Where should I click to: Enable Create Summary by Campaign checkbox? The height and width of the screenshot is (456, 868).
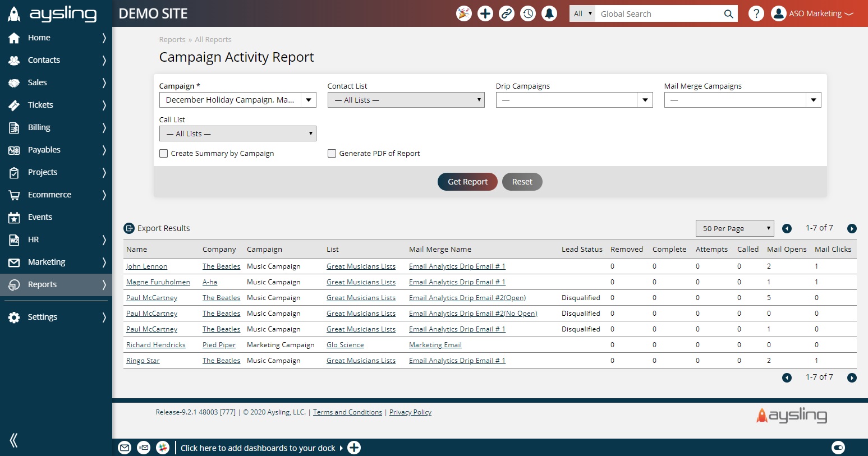point(164,154)
